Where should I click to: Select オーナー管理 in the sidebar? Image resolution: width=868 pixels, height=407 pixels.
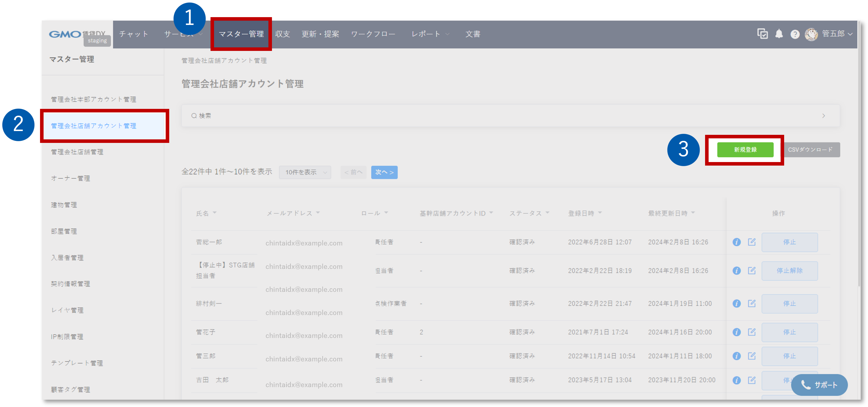tap(71, 178)
